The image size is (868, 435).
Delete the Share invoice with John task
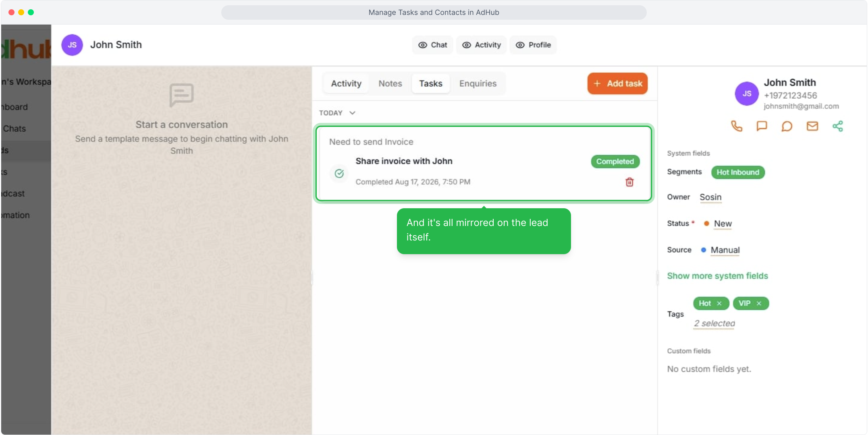click(629, 182)
